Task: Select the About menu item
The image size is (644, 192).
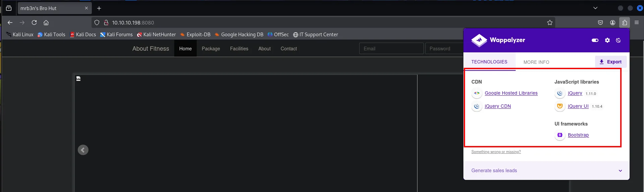Action: click(x=264, y=49)
